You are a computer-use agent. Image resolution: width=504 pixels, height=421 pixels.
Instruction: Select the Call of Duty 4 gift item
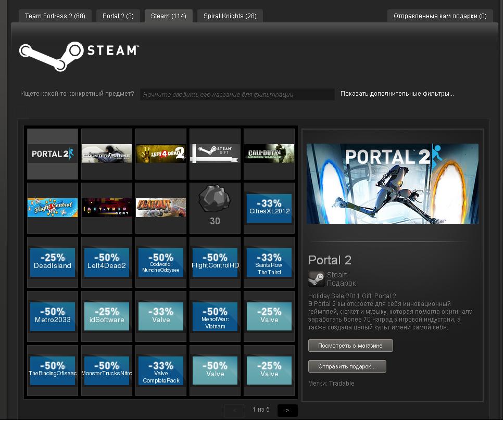[x=269, y=154]
